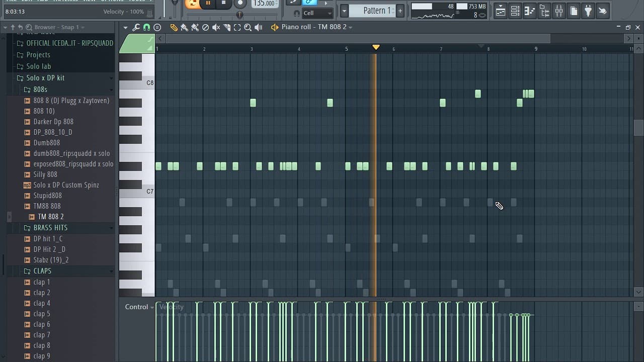Image resolution: width=644 pixels, height=362 pixels.
Task: Open the Projects folder
Action: coord(38,55)
